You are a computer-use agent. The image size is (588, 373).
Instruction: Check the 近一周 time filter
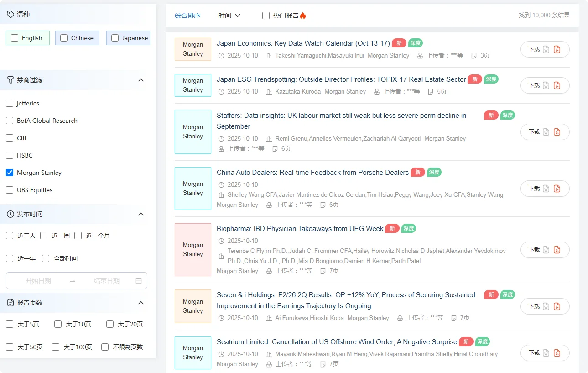click(44, 236)
